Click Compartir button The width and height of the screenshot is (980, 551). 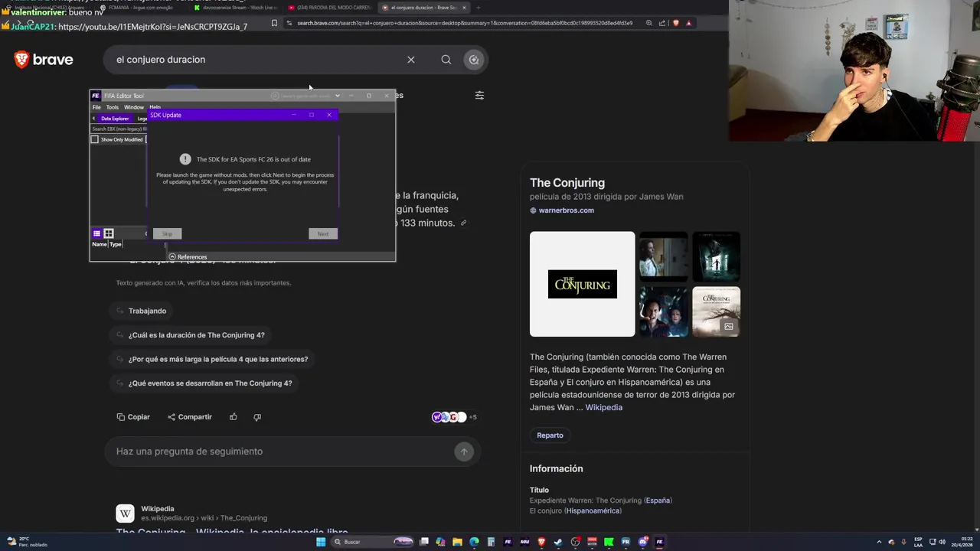pos(190,417)
